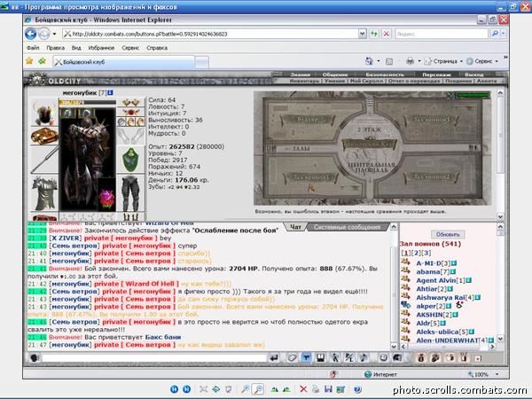Click the Favorites Center star icon
532x399 pixels.
pyautogui.click(x=29, y=61)
